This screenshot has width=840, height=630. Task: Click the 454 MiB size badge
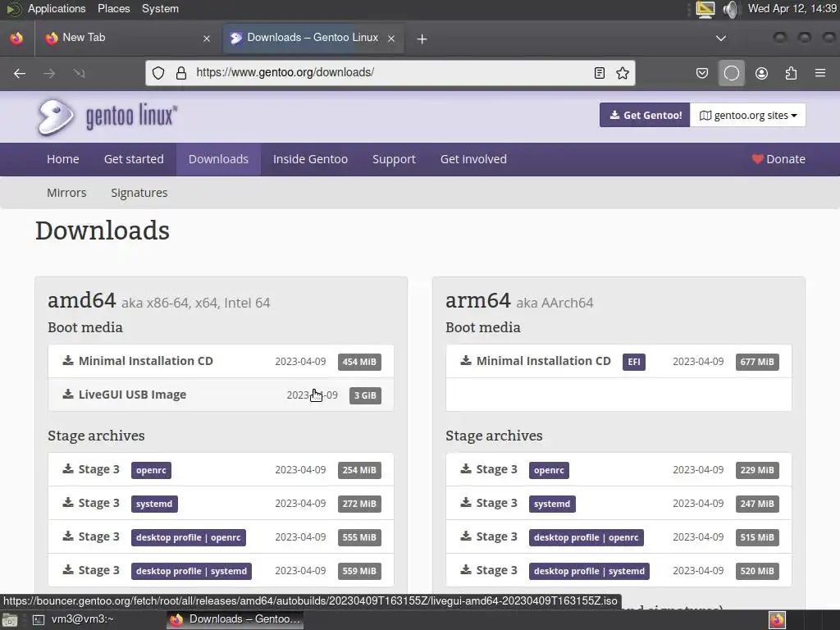pyautogui.click(x=359, y=362)
